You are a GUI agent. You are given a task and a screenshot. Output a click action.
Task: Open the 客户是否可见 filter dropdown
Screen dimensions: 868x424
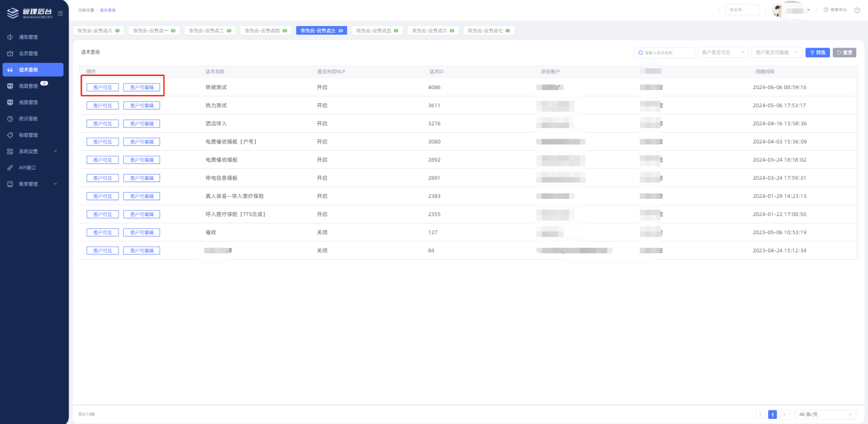tap(723, 53)
